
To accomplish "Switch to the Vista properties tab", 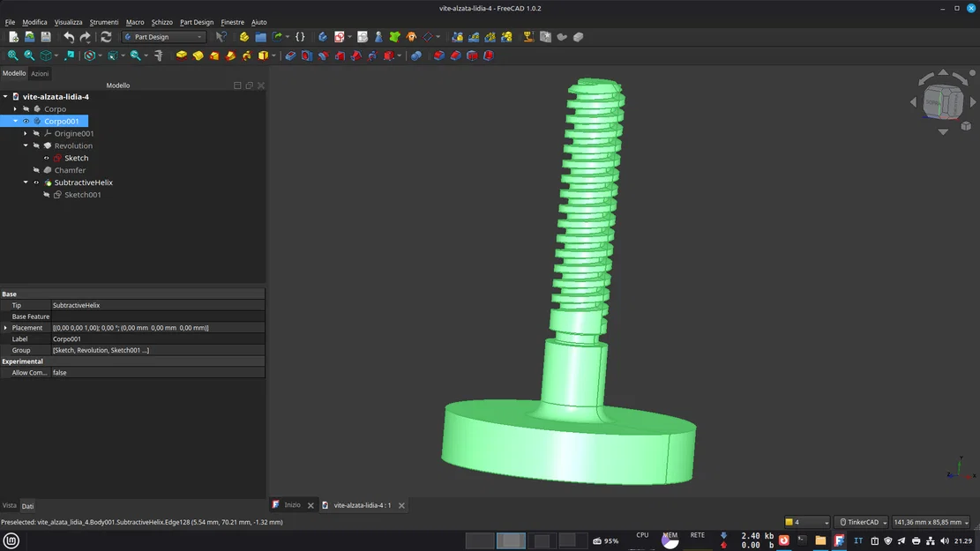I will [x=10, y=505].
